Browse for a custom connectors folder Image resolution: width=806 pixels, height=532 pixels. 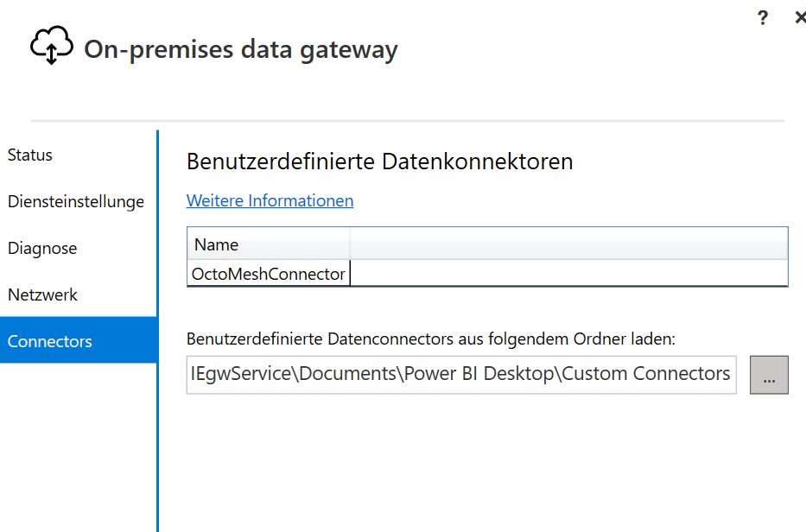coord(768,374)
